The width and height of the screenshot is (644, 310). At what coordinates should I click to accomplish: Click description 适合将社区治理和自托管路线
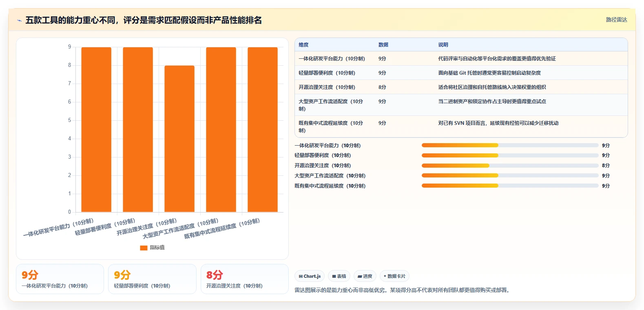pos(492,87)
